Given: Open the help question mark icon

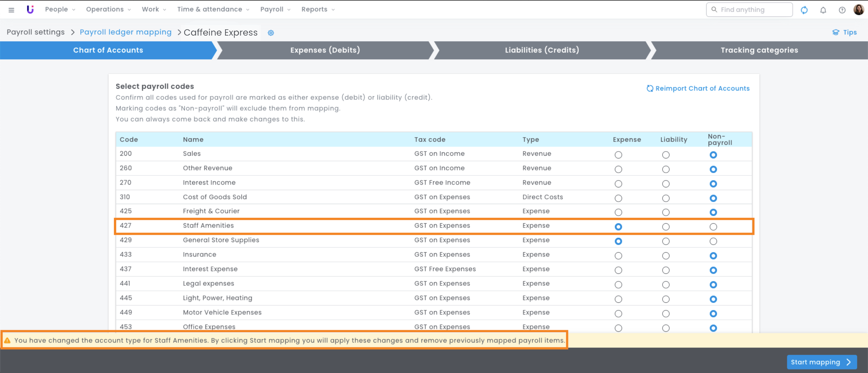Looking at the screenshot, I should (x=842, y=10).
